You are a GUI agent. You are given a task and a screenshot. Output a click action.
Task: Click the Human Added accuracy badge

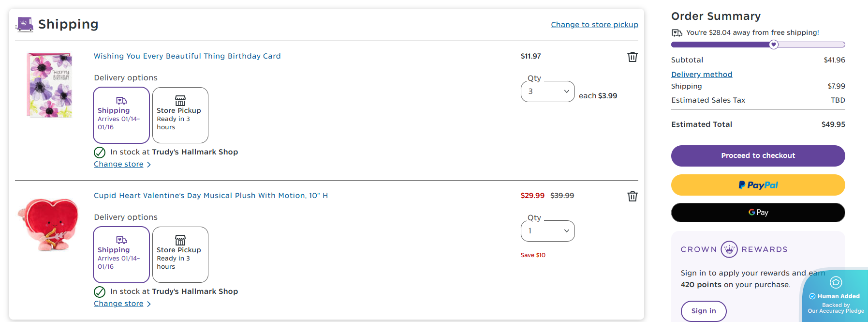(836, 296)
